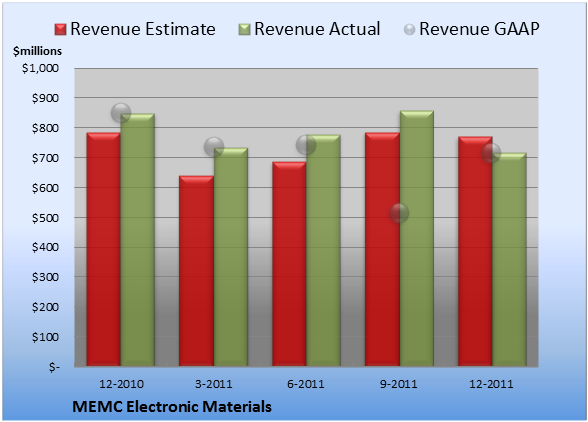
Task: Select the 'Revenue GAAP' legend label
Action: (x=480, y=29)
